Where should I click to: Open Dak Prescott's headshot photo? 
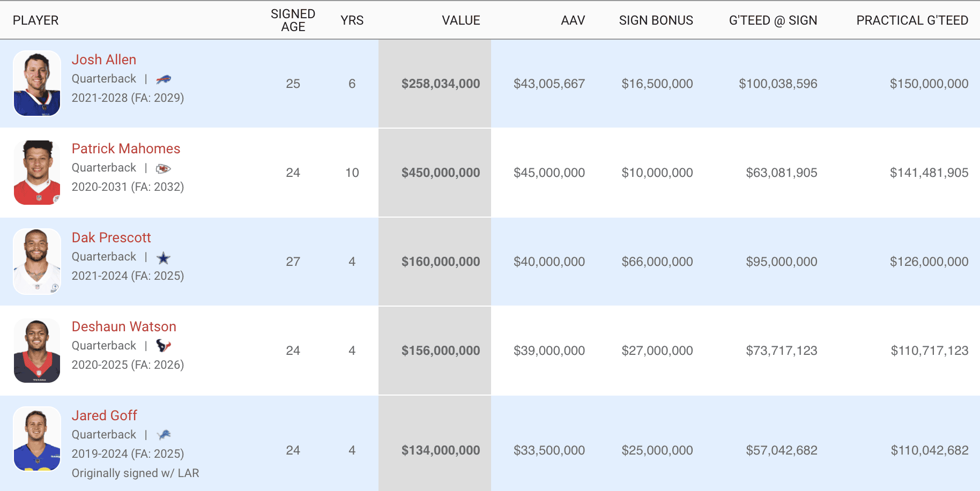click(37, 262)
